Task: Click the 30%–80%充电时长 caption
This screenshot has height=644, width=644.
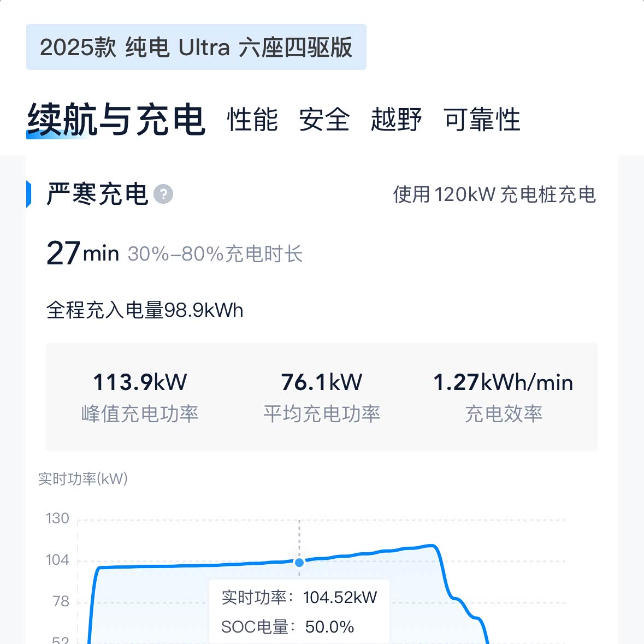Action: point(215,254)
